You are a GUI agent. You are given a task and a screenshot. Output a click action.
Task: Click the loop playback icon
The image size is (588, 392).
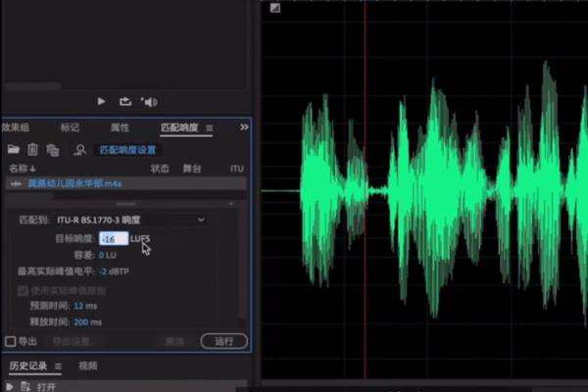pos(125,101)
